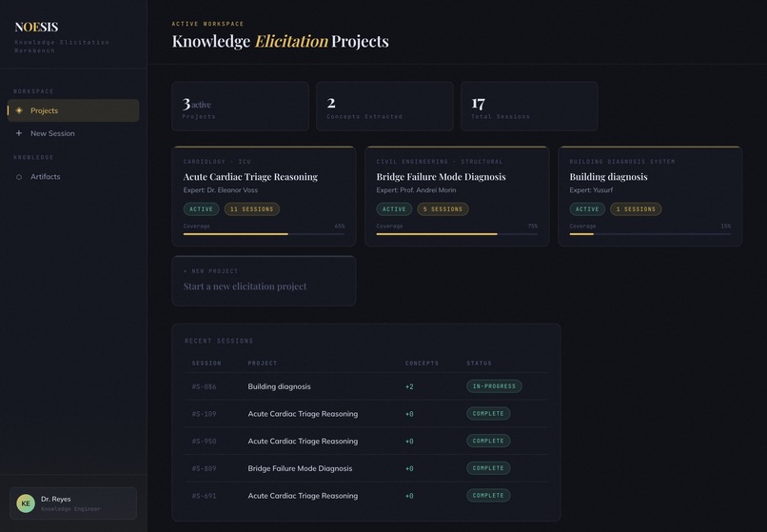The height and width of the screenshot is (532, 767).
Task: Open the New Session sidebar item
Action: [73, 133]
